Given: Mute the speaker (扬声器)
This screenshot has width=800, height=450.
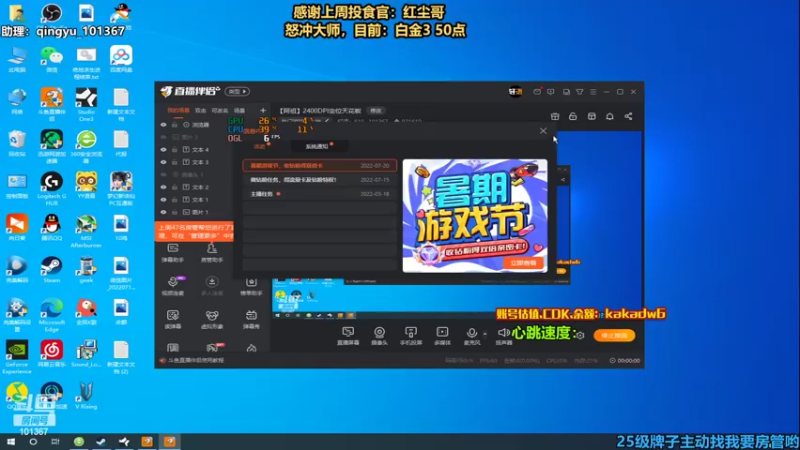Looking at the screenshot, I should 504,336.
